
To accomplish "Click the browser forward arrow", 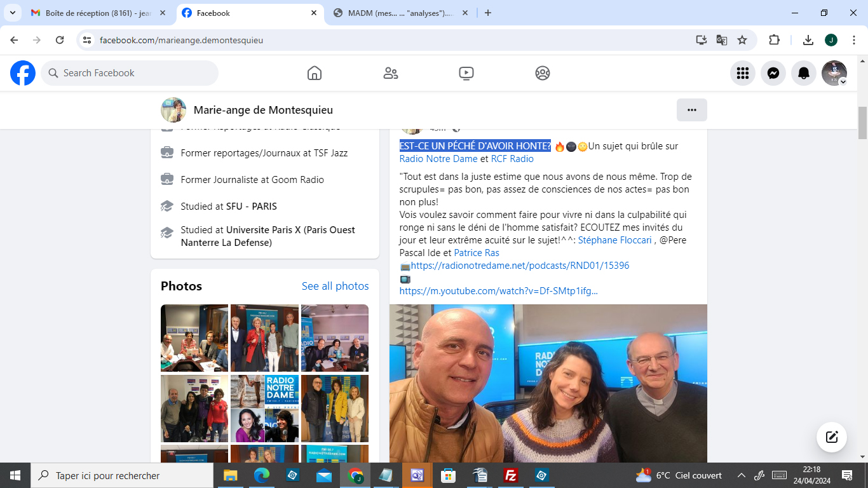I will pos(37,40).
